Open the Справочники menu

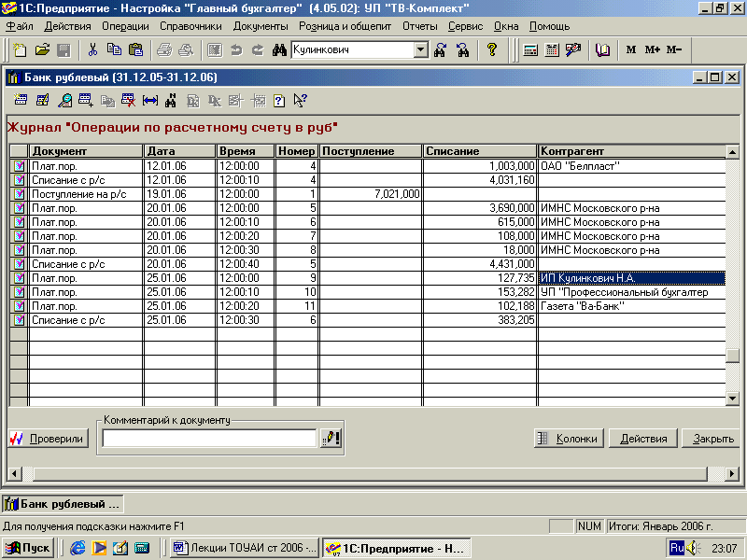tap(190, 26)
